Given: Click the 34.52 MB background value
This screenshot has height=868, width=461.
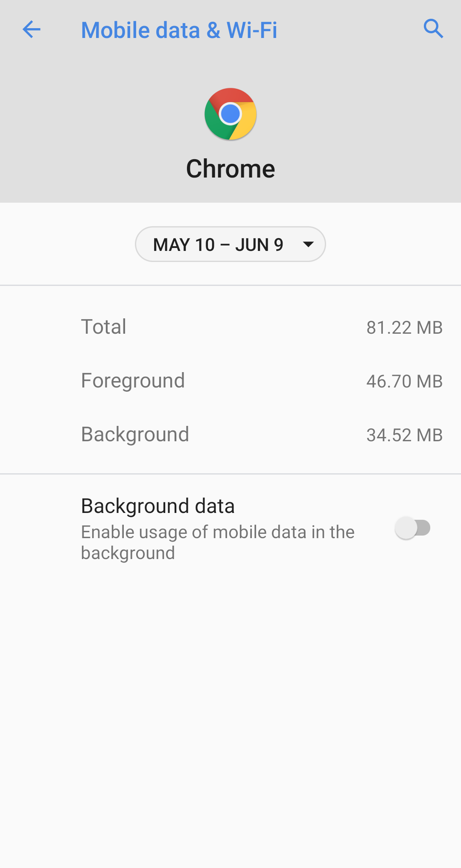Looking at the screenshot, I should pyautogui.click(x=404, y=435).
